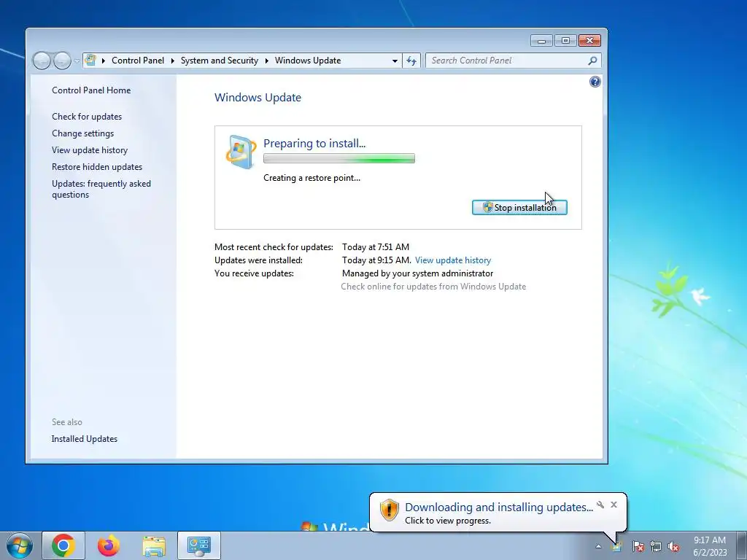Expand the chevron after System and Security
This screenshot has width=747, height=560.
pyautogui.click(x=266, y=61)
